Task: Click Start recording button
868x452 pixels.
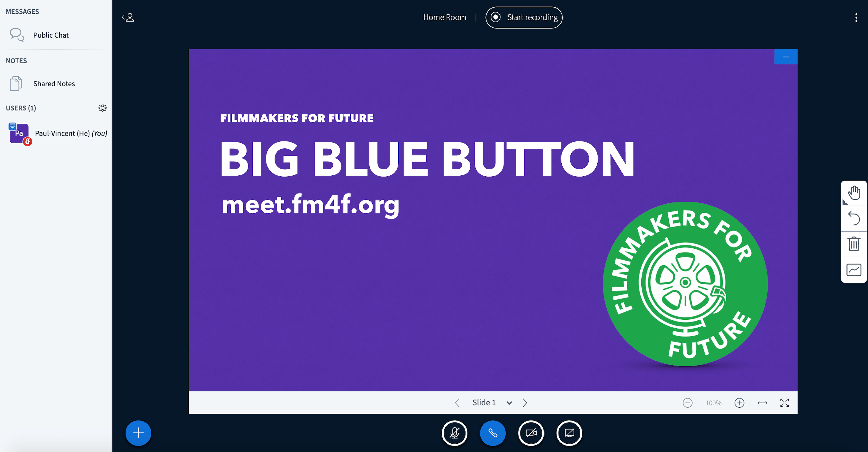Action: [x=524, y=18]
